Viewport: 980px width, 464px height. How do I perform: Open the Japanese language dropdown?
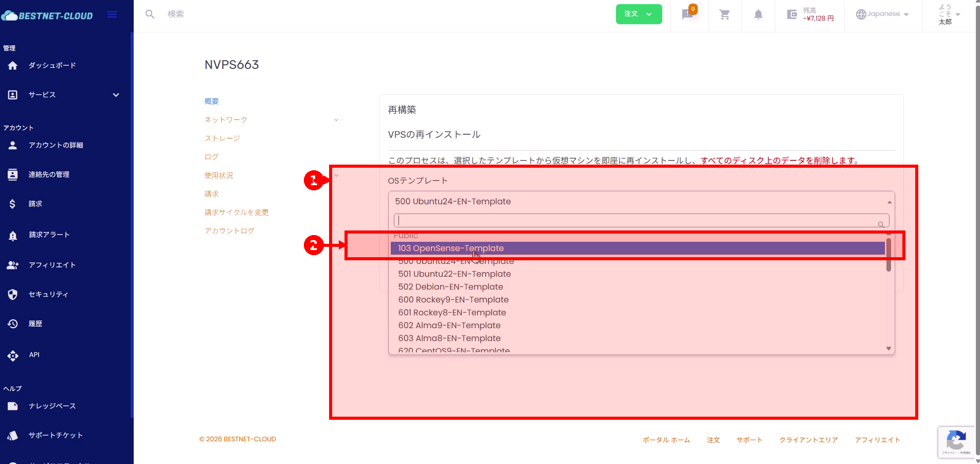(x=882, y=14)
